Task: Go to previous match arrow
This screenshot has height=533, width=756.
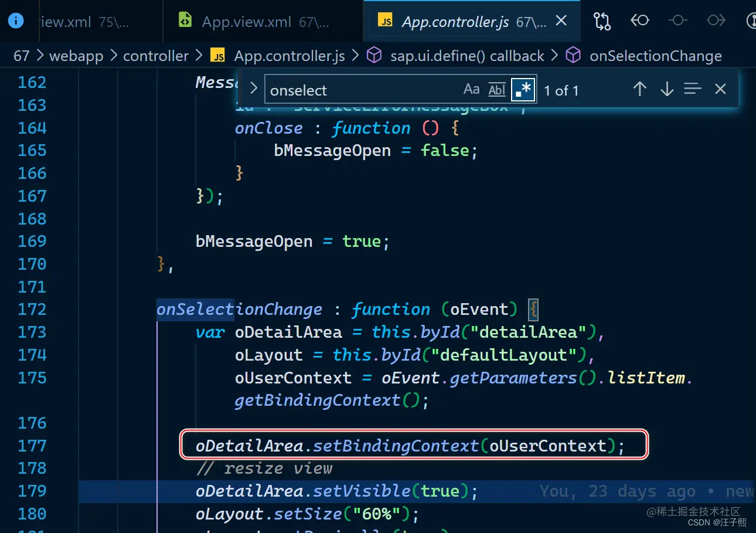Action: (x=639, y=89)
